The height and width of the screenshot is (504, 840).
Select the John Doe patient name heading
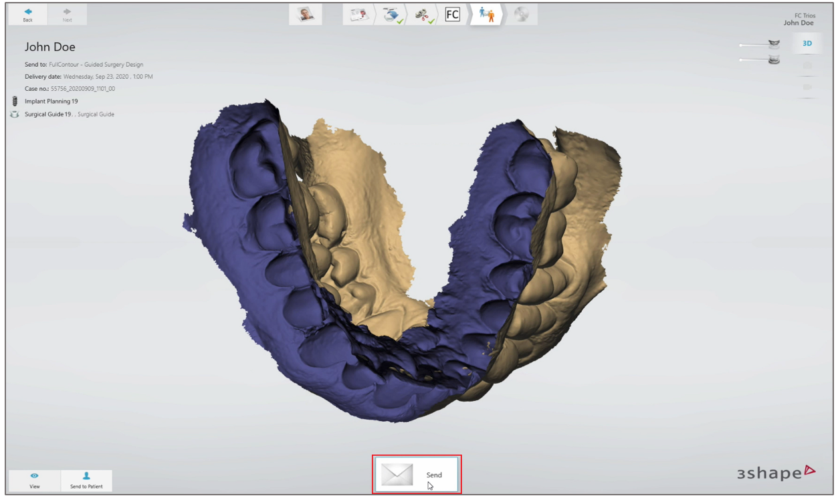pyautogui.click(x=49, y=47)
